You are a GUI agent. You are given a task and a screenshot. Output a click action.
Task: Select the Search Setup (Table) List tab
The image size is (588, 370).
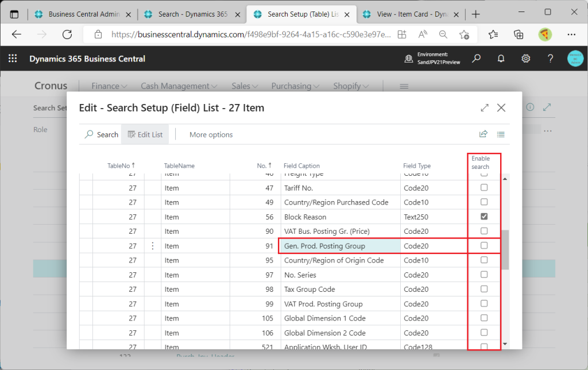pyautogui.click(x=302, y=14)
